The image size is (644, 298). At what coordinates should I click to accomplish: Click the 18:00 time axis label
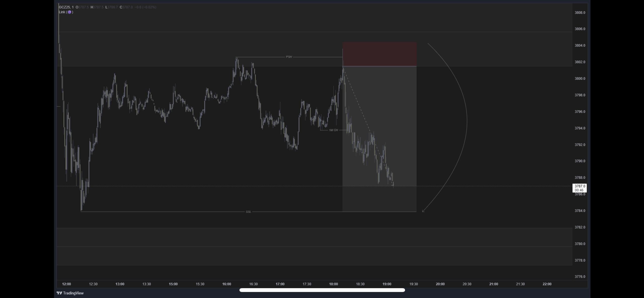(334, 284)
